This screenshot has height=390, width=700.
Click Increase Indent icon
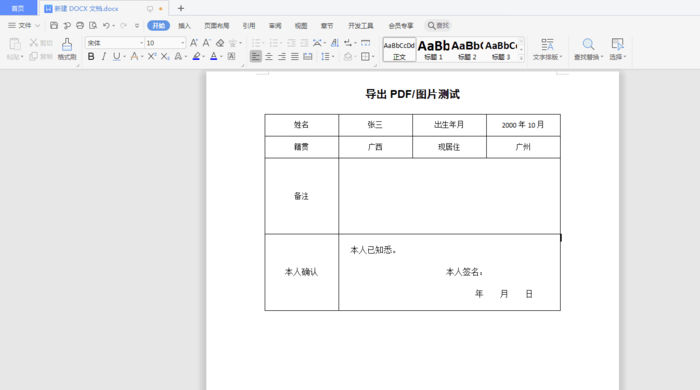click(304, 43)
